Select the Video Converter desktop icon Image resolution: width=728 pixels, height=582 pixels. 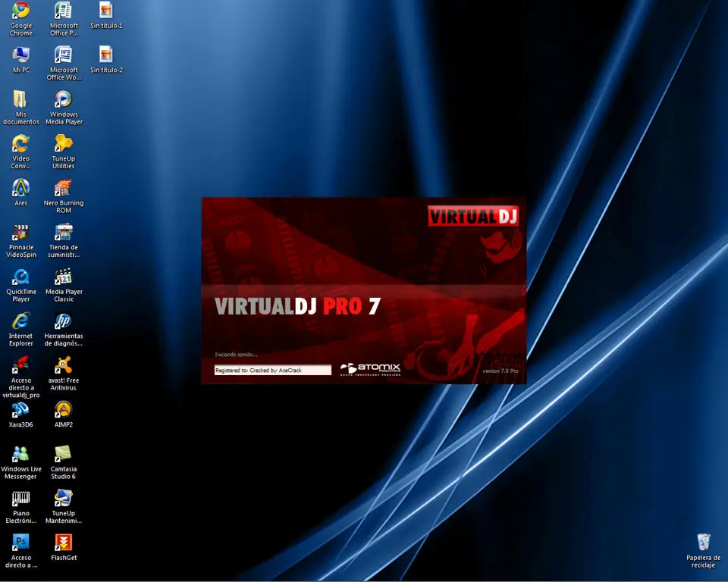pos(21,143)
